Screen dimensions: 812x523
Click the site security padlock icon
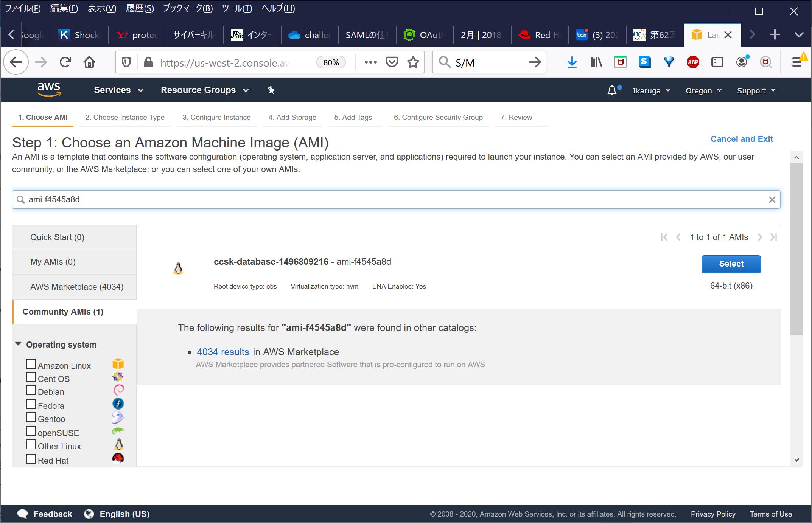click(x=148, y=62)
